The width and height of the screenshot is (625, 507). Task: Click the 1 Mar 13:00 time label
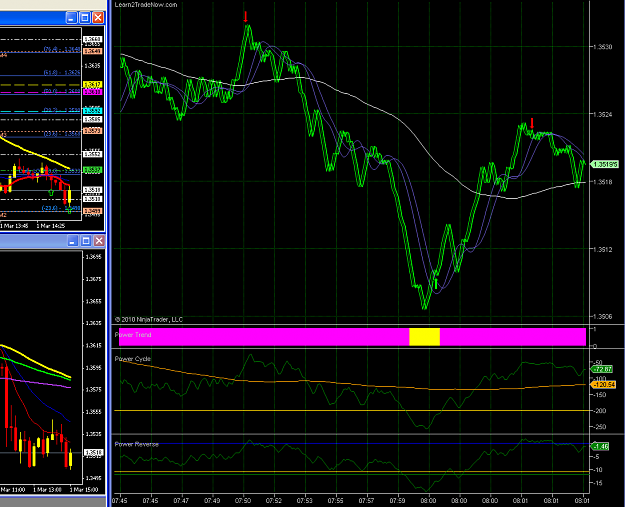click(x=47, y=489)
